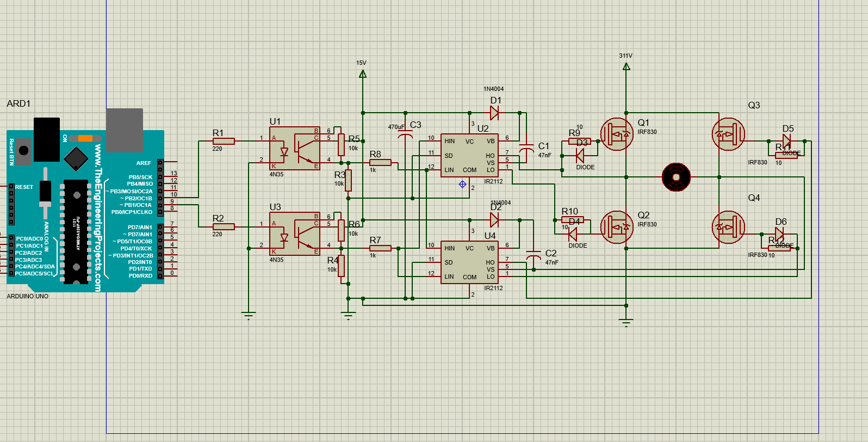Select diode D6 next to Q4

pyautogui.click(x=779, y=234)
